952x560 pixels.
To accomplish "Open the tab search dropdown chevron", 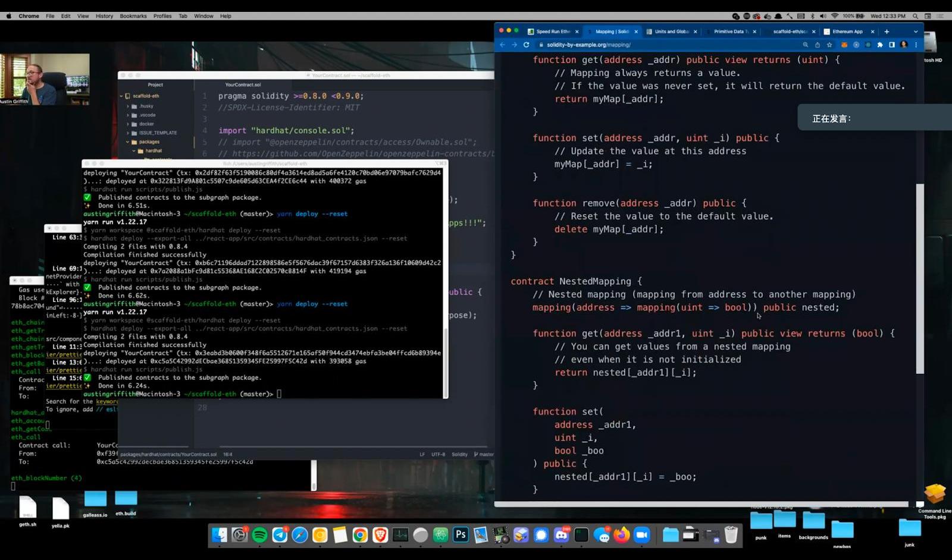I will click(915, 32).
